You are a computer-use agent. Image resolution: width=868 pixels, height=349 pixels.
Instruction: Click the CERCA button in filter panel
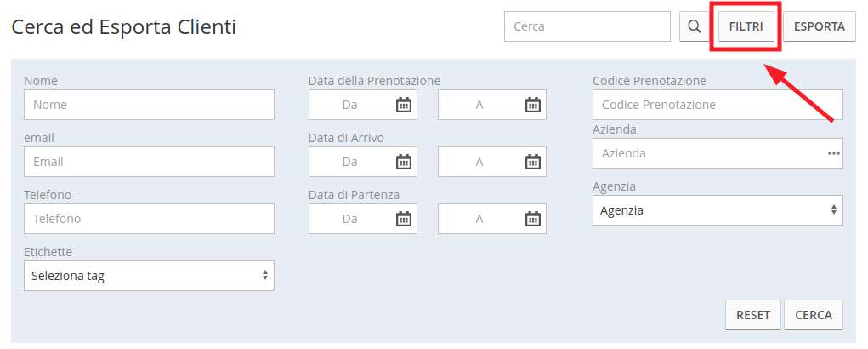[x=814, y=315]
